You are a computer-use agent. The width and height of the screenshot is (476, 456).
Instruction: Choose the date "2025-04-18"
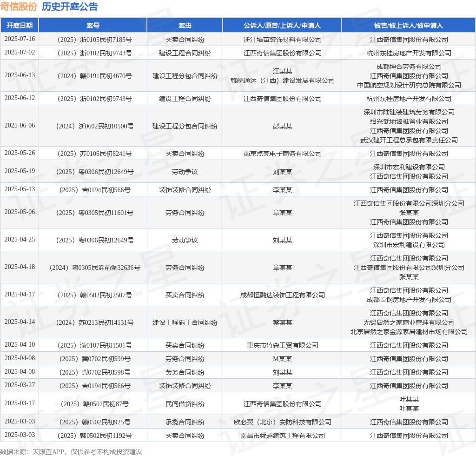point(20,267)
